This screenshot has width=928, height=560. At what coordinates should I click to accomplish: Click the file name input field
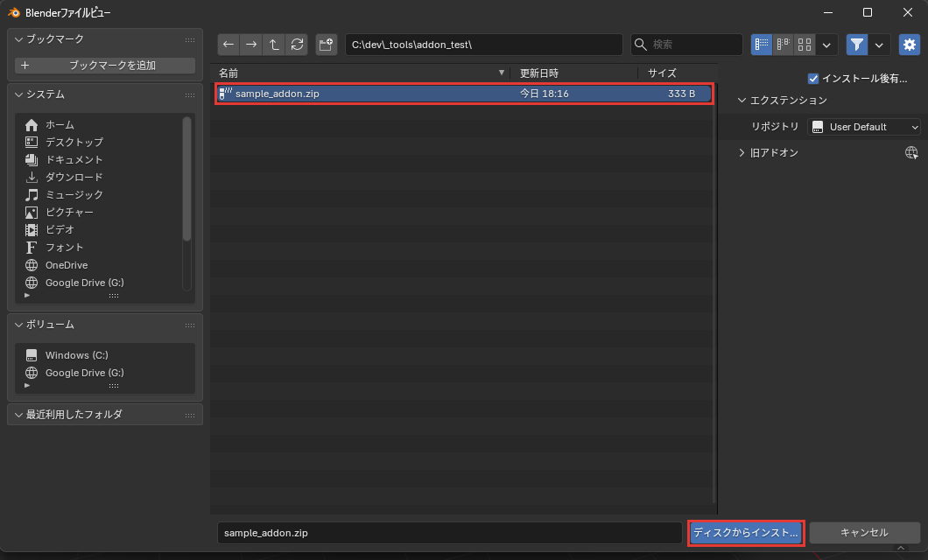pos(450,533)
